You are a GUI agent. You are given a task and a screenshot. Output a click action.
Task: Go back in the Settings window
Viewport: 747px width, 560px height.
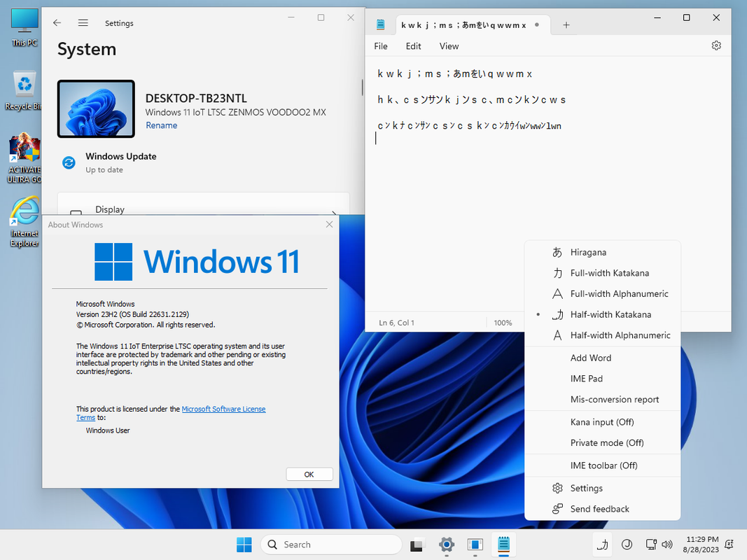(57, 23)
